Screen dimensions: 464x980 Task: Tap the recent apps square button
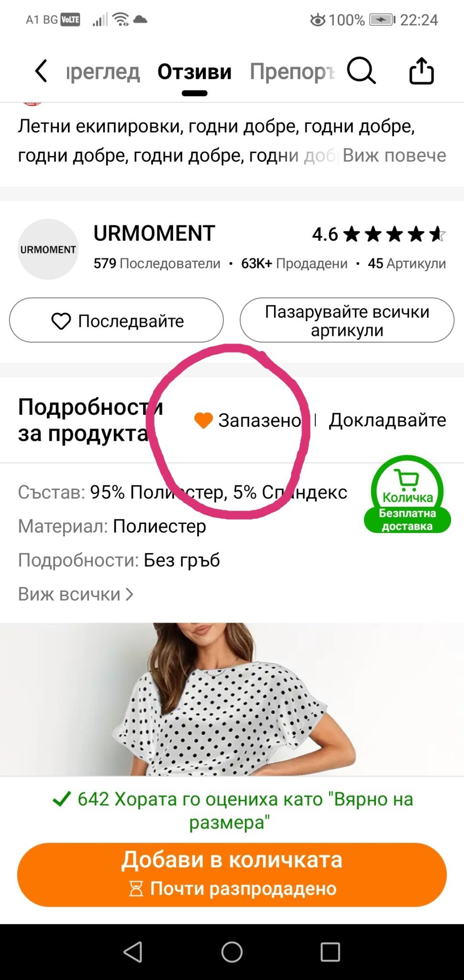click(x=330, y=952)
